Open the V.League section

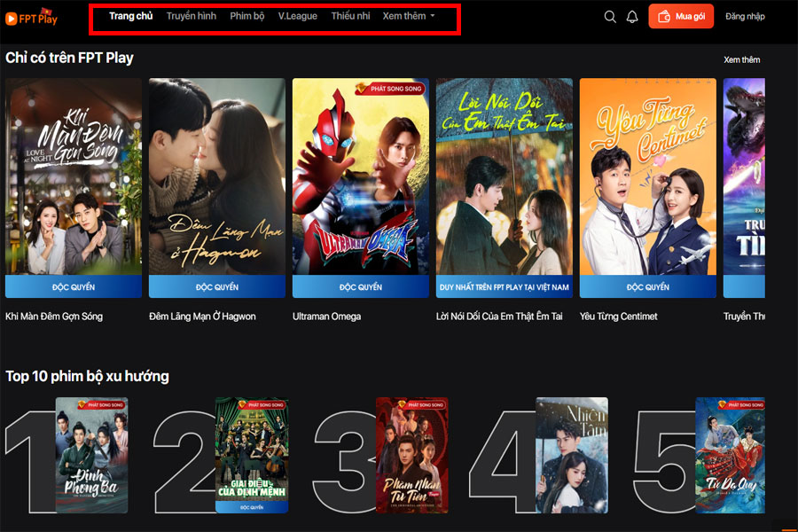[297, 16]
